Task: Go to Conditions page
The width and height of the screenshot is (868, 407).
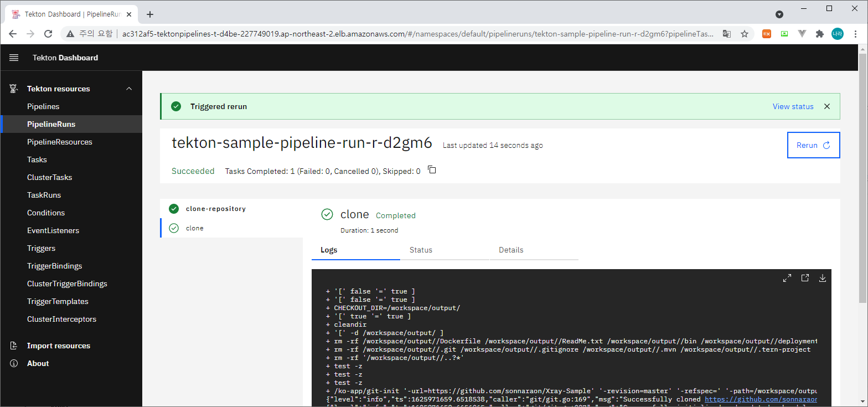Action: 71,213
